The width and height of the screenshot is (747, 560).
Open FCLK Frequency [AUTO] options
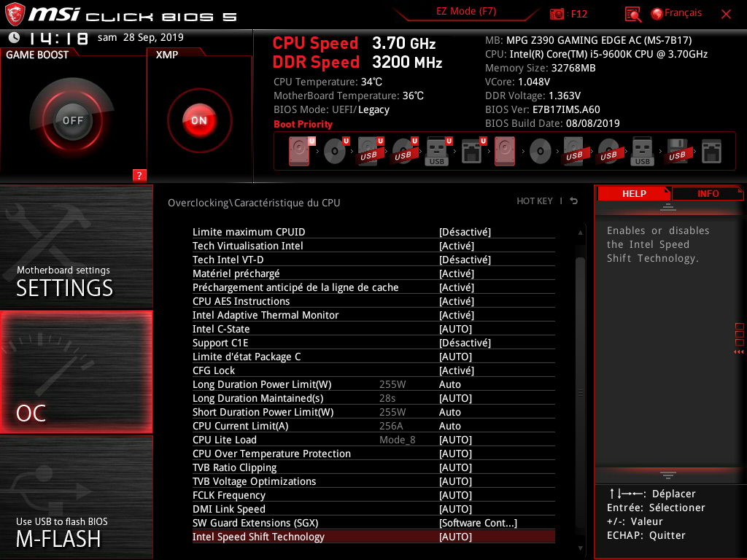tap(455, 495)
